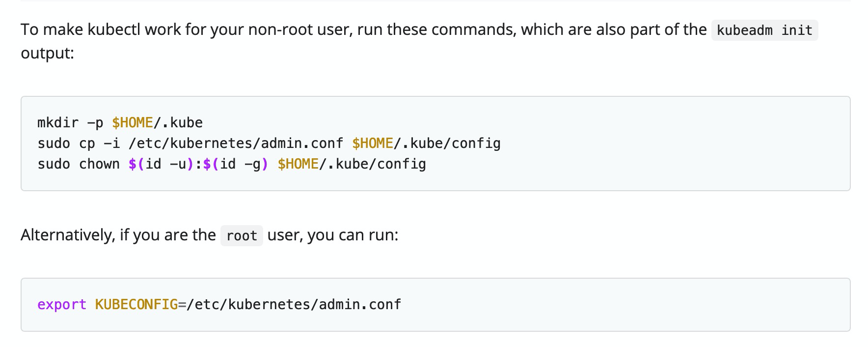Click /etc/kubernetes/admin.conf on the sudo cp line

click(236, 143)
